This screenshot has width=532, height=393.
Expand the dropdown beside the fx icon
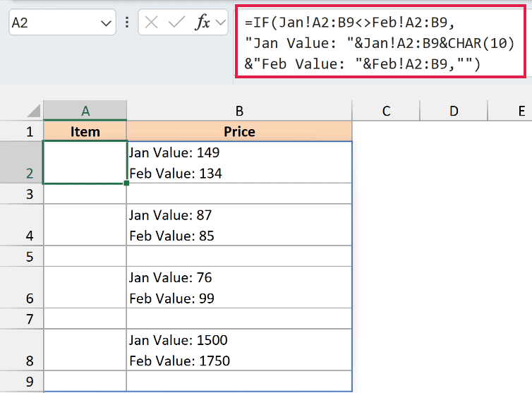tap(221, 23)
